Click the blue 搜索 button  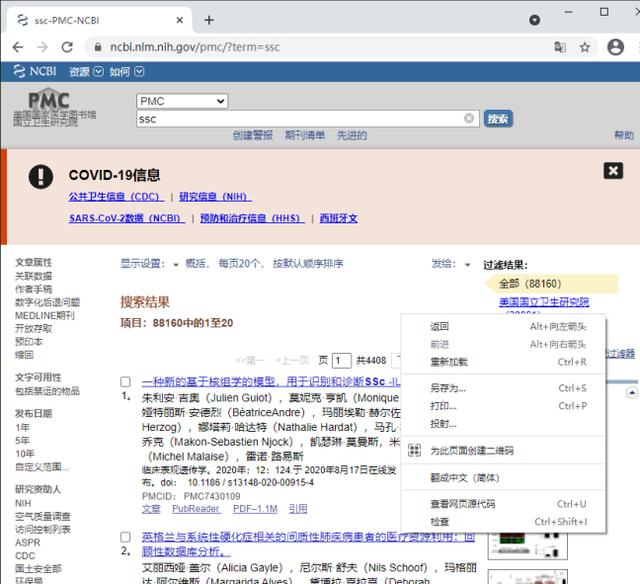(x=498, y=119)
